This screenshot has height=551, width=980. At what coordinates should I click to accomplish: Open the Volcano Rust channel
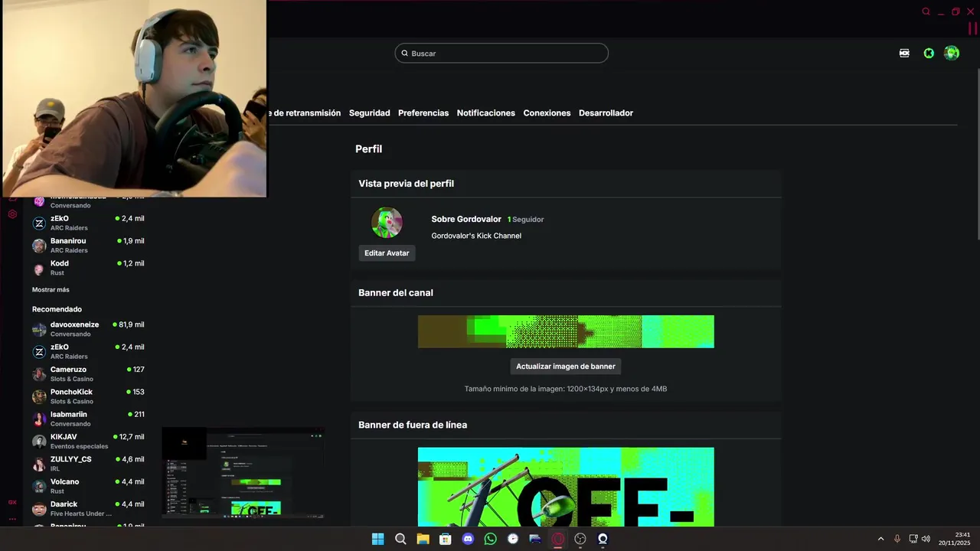[88, 486]
